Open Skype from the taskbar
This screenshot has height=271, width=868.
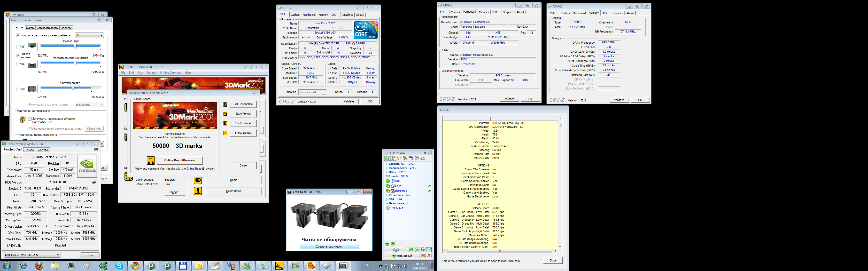click(x=119, y=266)
